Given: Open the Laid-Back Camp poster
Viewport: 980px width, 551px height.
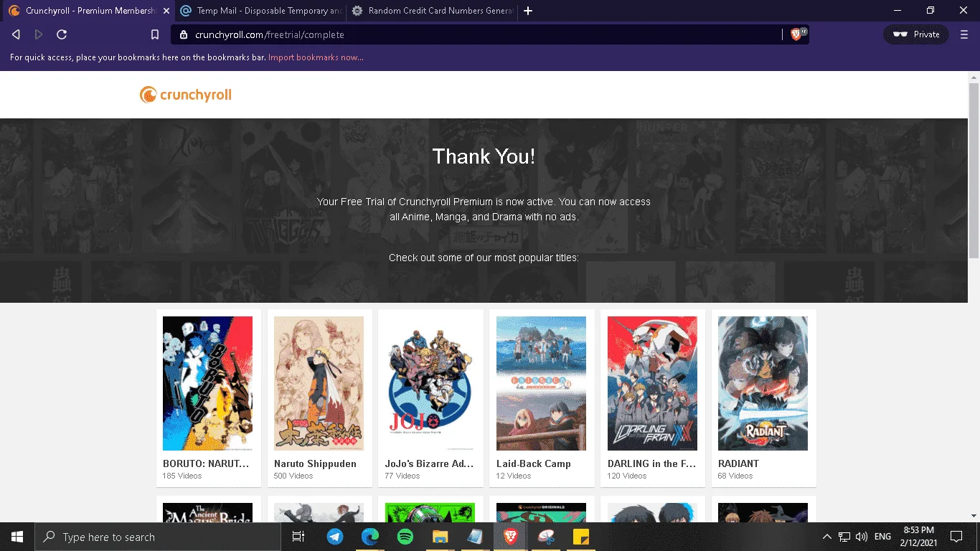Looking at the screenshot, I should pos(542,383).
